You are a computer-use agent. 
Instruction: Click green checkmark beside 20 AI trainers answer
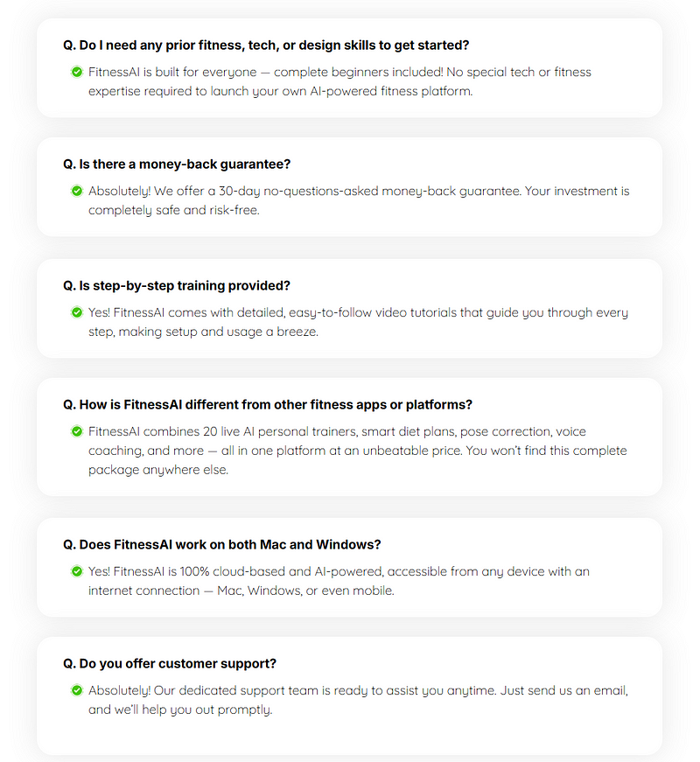pyautogui.click(x=77, y=431)
